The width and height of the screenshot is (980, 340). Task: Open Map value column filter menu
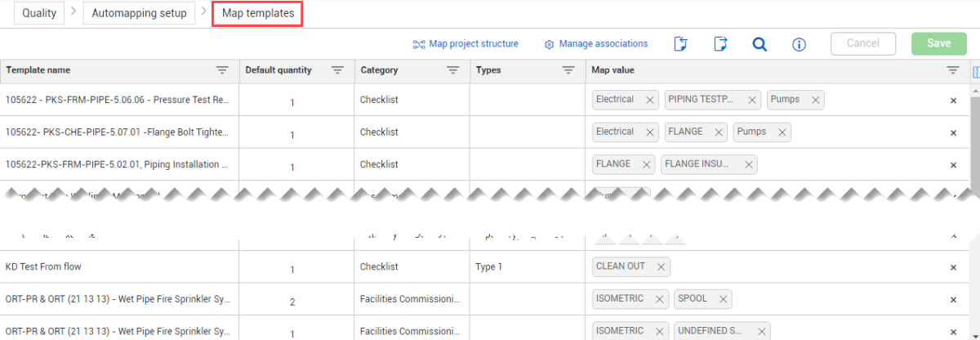[x=952, y=70]
